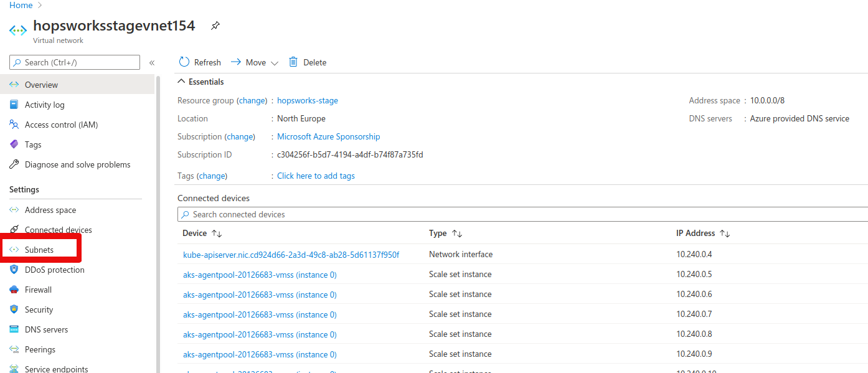The height and width of the screenshot is (373, 868).
Task: Click the Peerings icon in the sidebar
Action: (x=14, y=349)
